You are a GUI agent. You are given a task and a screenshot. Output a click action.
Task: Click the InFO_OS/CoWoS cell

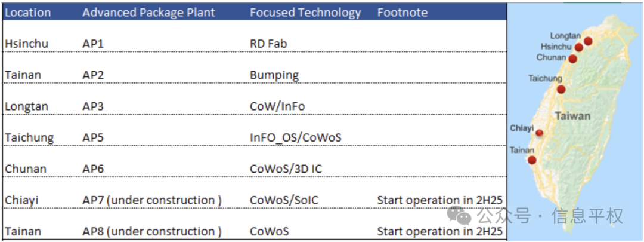click(x=295, y=138)
